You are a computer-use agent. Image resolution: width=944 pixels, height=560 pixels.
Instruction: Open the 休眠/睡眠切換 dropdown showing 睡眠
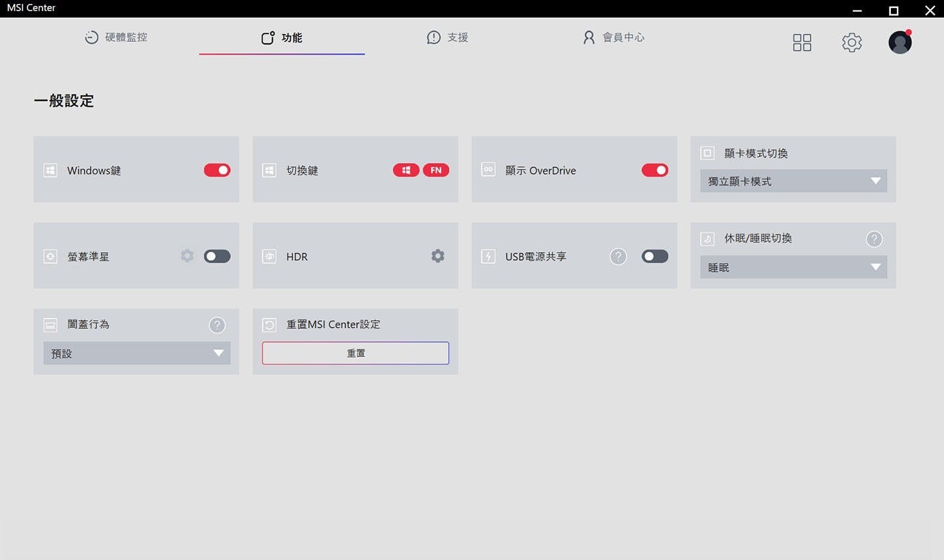coord(793,267)
